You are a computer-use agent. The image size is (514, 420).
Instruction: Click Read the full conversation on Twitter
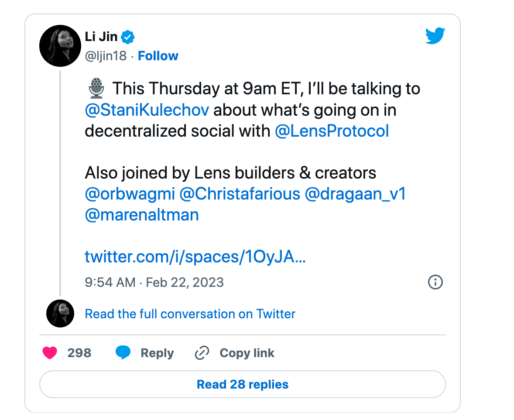pos(190,314)
